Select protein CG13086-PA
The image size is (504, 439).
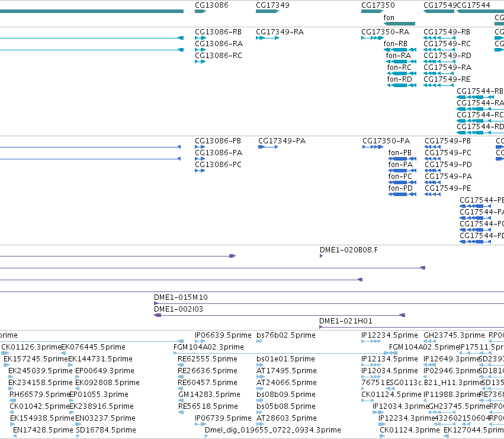point(219,153)
